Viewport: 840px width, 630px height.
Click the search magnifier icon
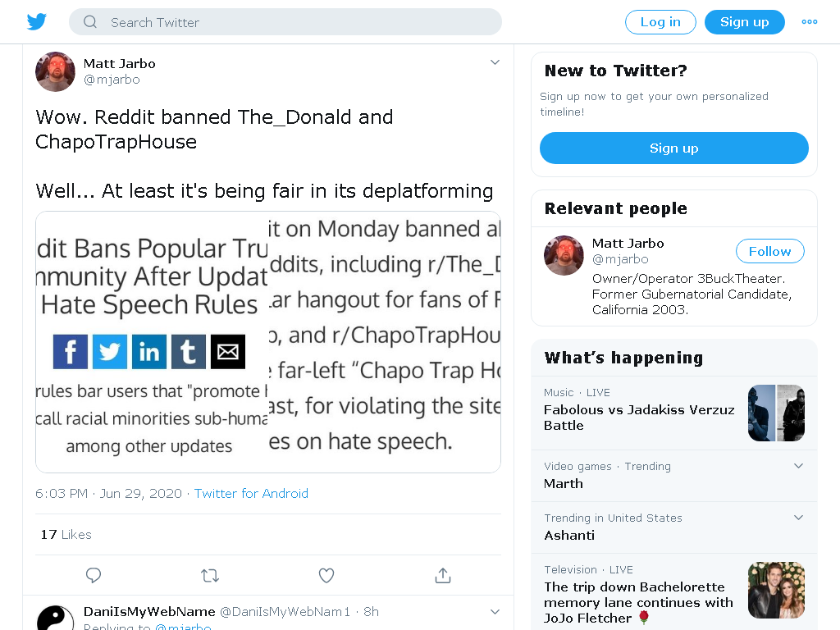[90, 22]
